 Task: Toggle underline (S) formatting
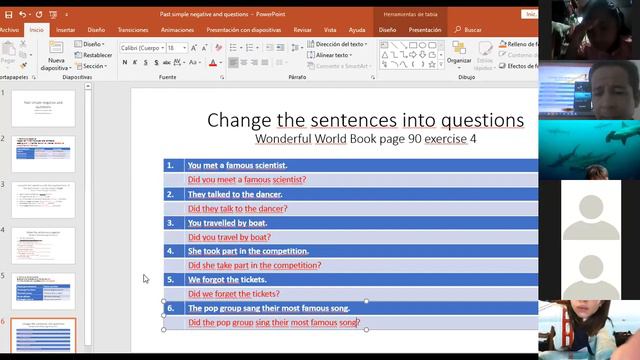146,62
